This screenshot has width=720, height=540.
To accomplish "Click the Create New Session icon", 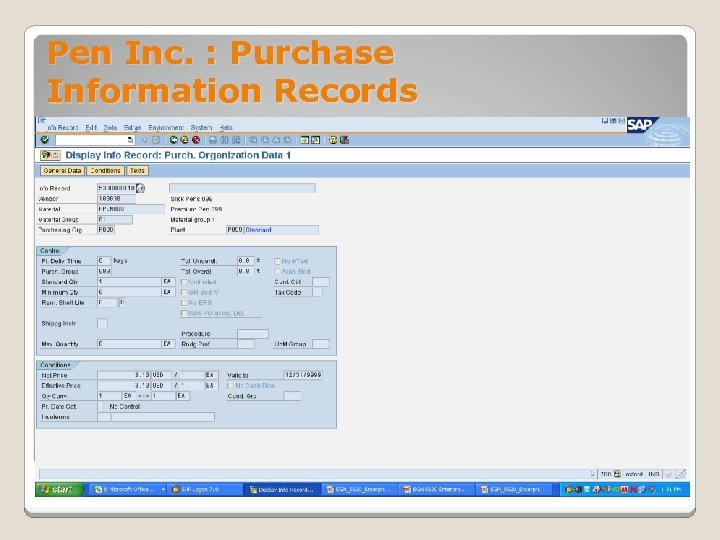I will [304, 140].
